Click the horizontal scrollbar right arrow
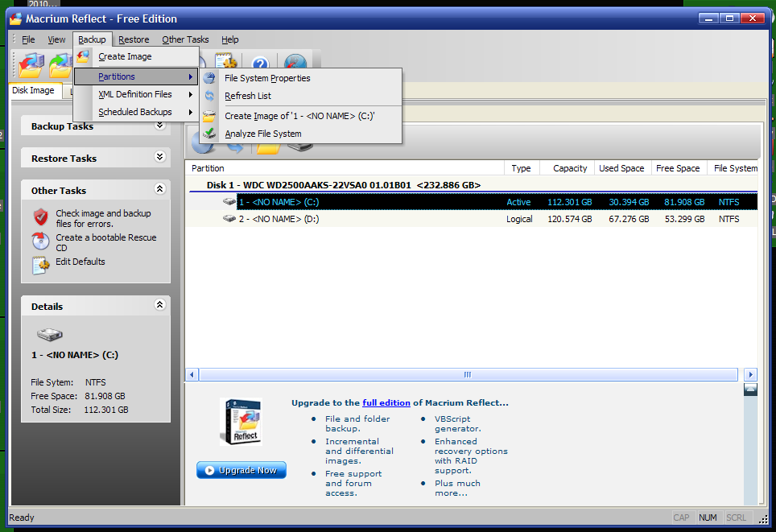 tap(750, 374)
